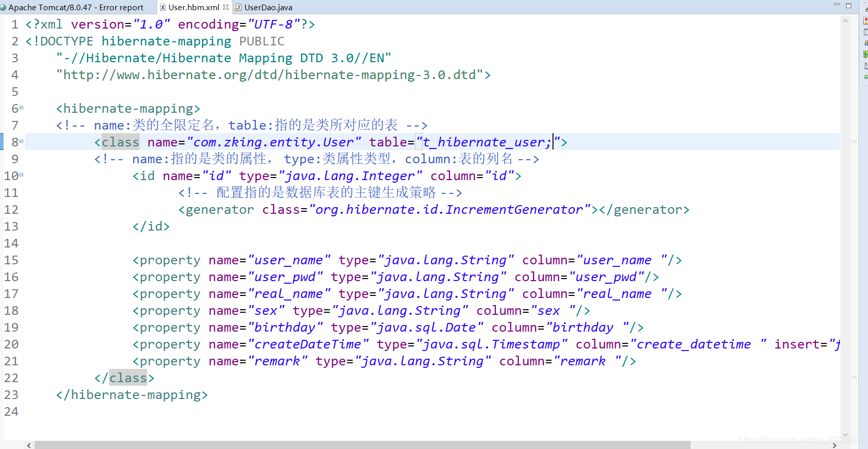Click the "UTF-8" encoding value

[274, 24]
